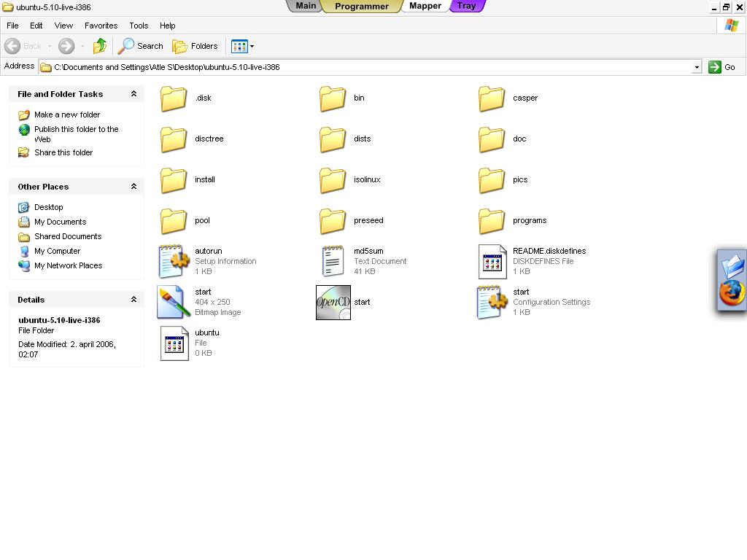The width and height of the screenshot is (747, 560).
Task: Open the File menu
Action: click(x=13, y=26)
